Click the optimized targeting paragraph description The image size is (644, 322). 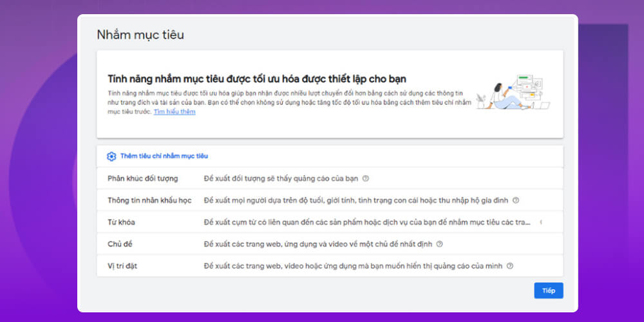click(x=289, y=102)
